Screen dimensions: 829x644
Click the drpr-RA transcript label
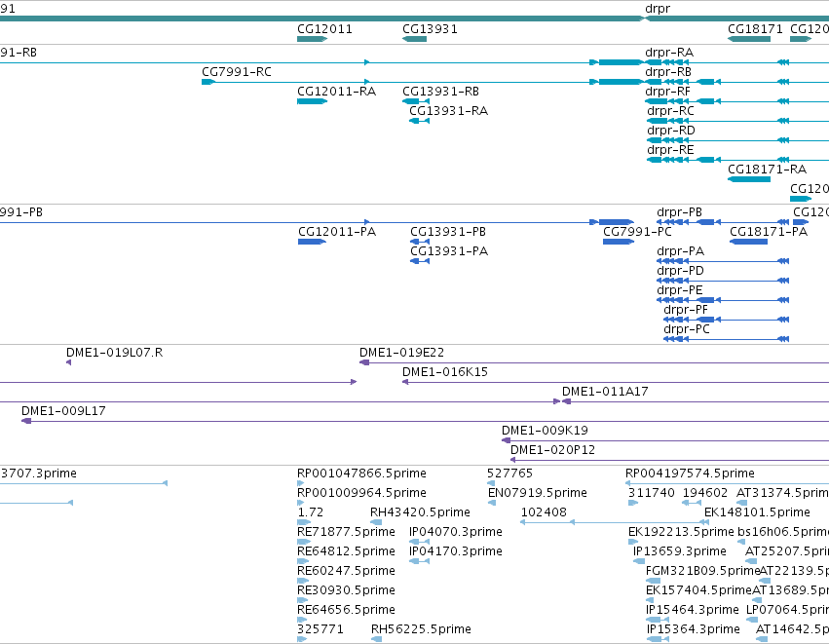669,53
